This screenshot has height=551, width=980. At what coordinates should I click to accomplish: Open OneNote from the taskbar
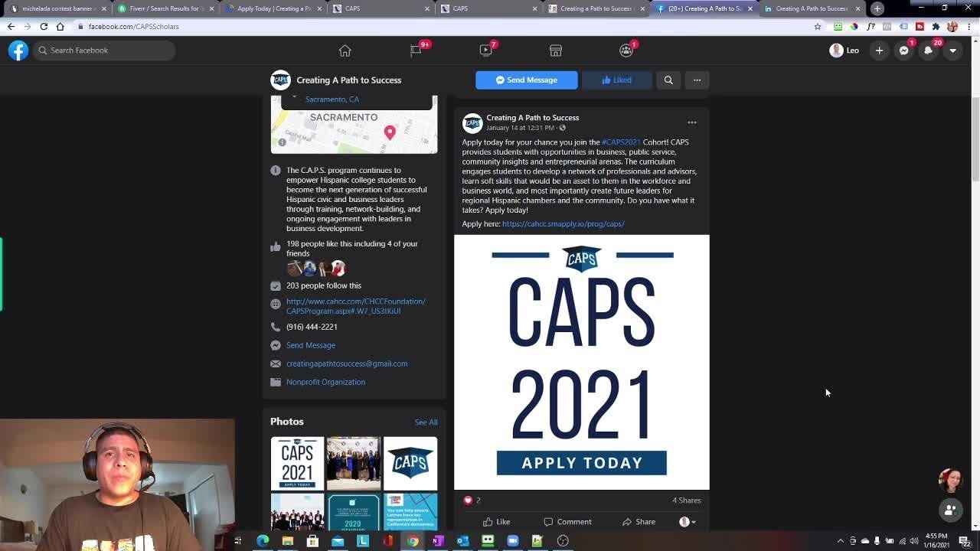click(438, 541)
